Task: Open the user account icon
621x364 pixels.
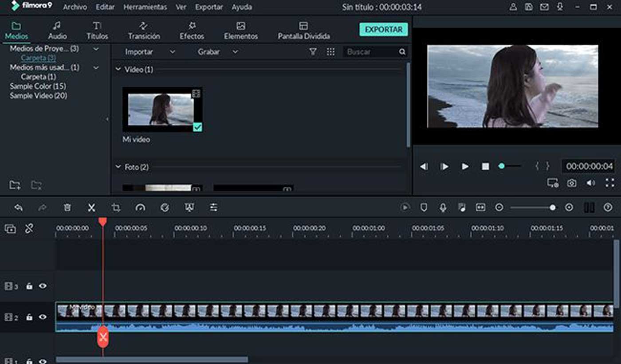Action: (x=513, y=7)
